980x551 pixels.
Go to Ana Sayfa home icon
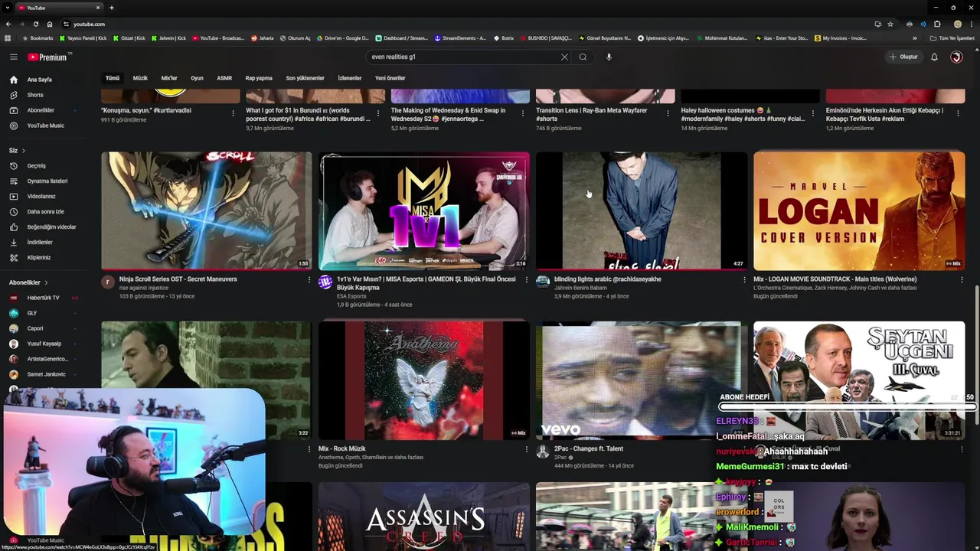[13, 80]
